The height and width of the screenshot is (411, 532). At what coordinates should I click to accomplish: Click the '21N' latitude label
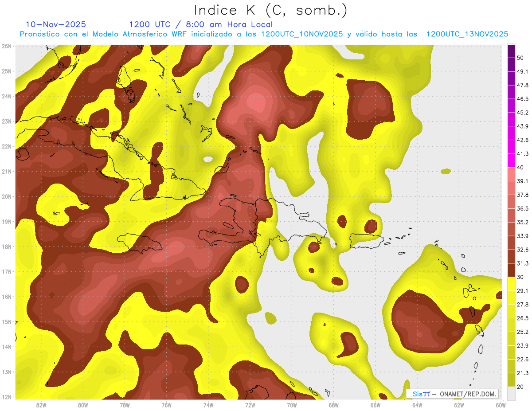[7, 172]
